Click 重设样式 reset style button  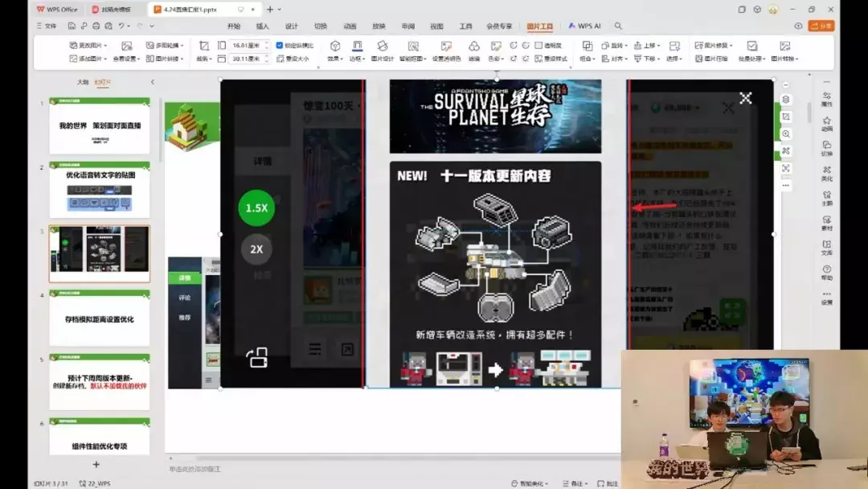point(551,59)
